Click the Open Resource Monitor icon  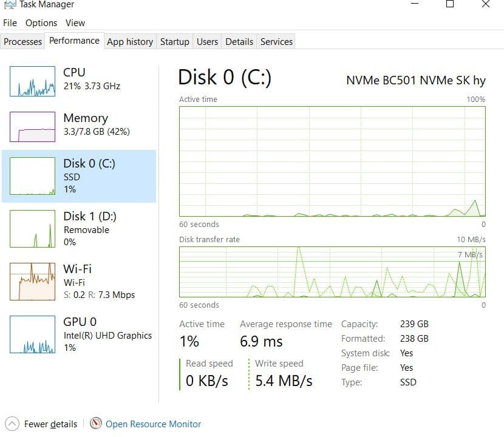pos(96,424)
